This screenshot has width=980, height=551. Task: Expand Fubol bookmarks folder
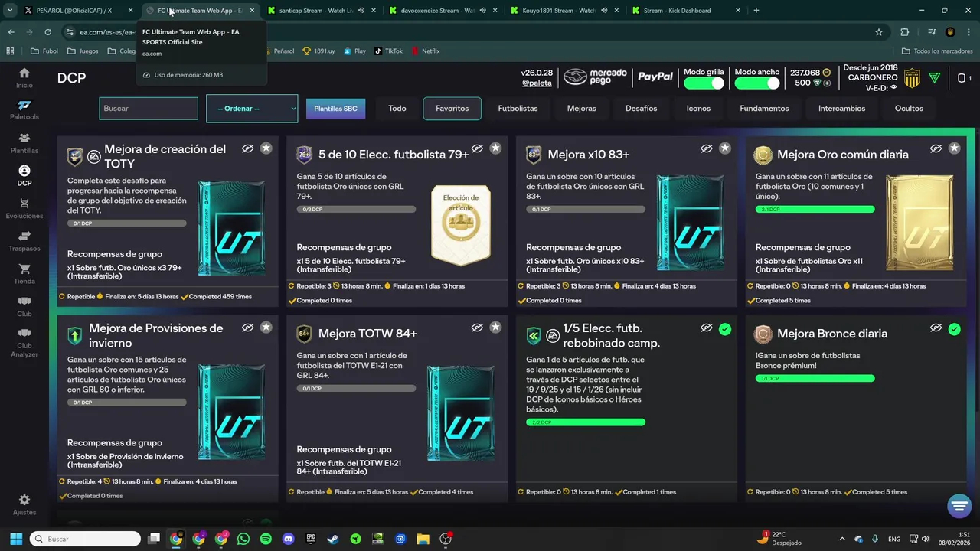coord(44,51)
